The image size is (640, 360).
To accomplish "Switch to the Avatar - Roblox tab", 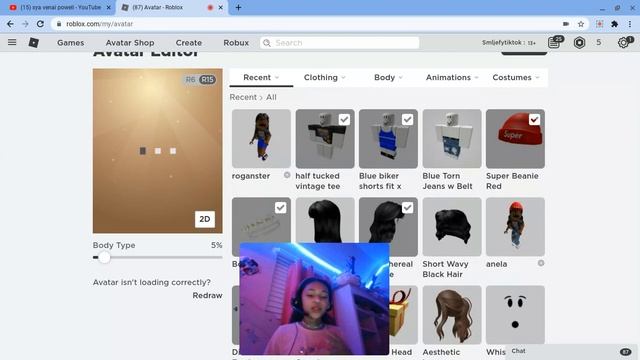I will pos(171,7).
